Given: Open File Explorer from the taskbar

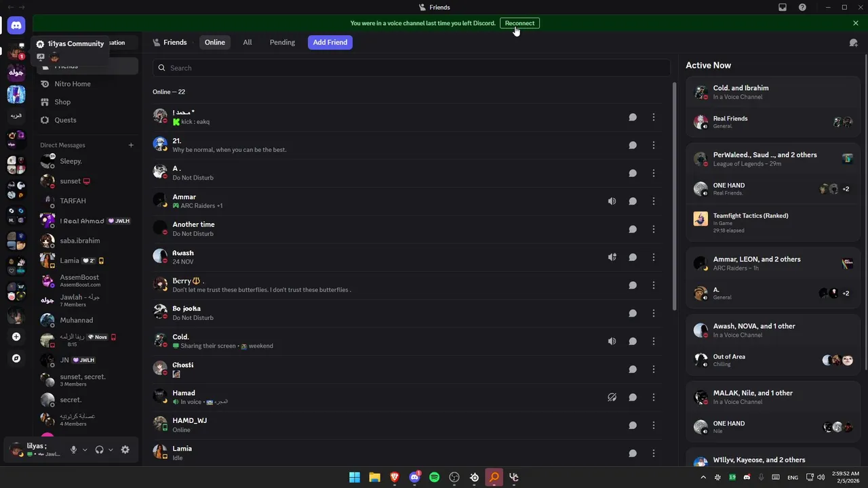Looking at the screenshot, I should 374,477.
